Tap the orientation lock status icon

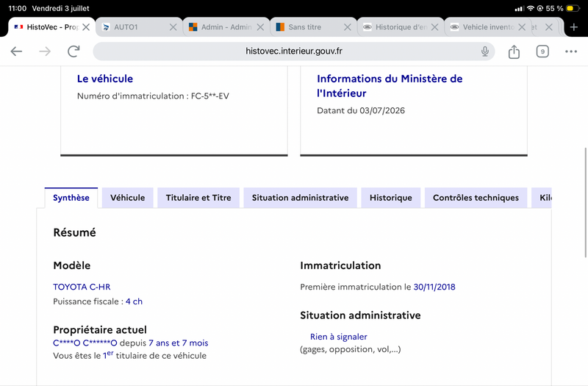(540, 8)
